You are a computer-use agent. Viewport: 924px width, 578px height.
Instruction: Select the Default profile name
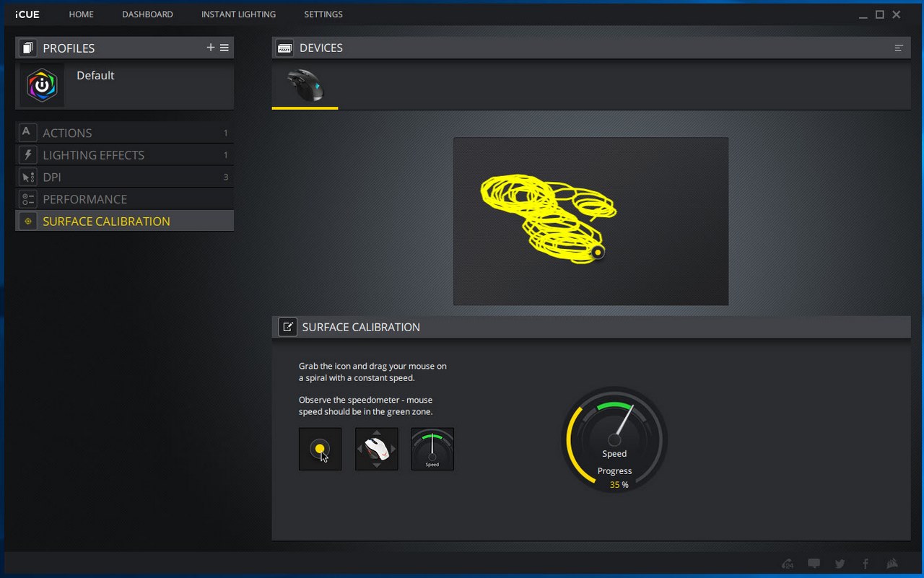[x=95, y=75]
